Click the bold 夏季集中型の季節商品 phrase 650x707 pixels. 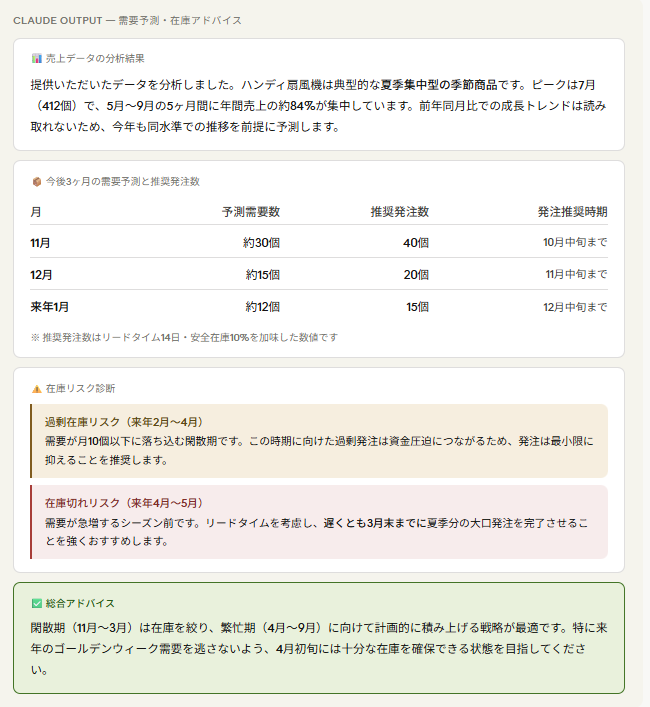click(439, 85)
